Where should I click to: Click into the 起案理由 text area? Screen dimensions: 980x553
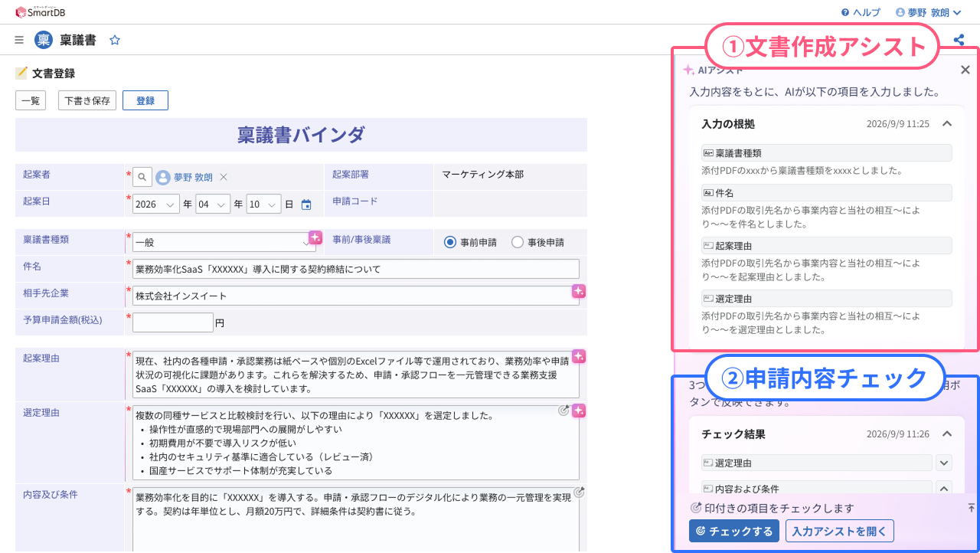(x=356, y=375)
